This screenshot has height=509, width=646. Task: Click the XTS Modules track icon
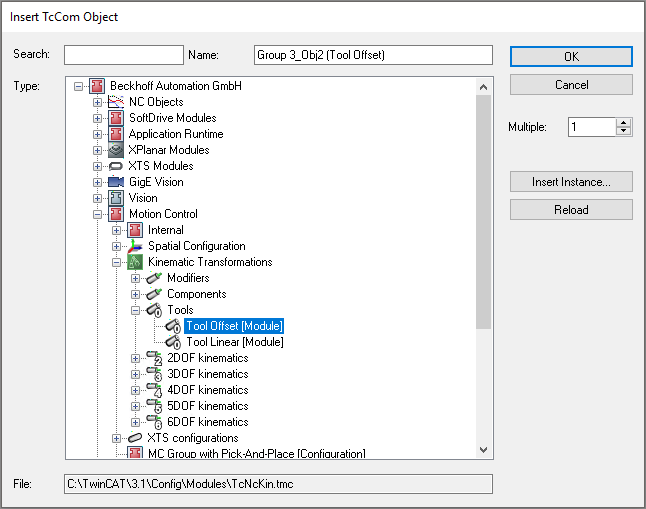(x=116, y=166)
